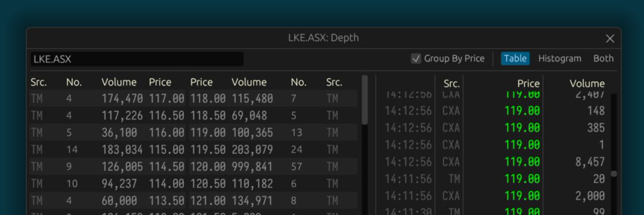Toggle the Group By Price checkbox
This screenshot has width=644, height=215.
(416, 58)
